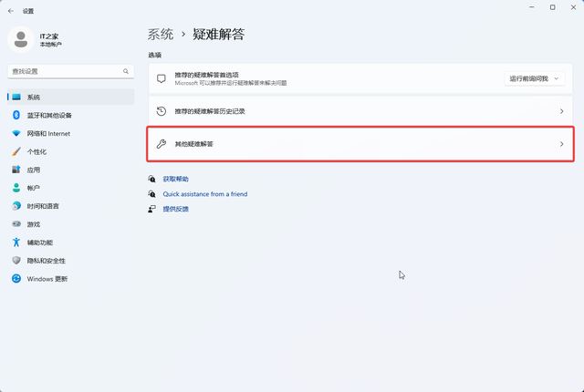Click the 隐私和安全性 shield icon
The image size is (584, 392).
point(16,261)
